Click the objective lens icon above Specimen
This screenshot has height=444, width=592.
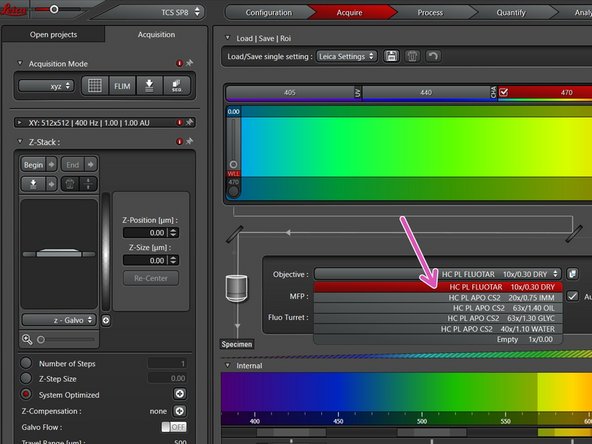tap(237, 288)
